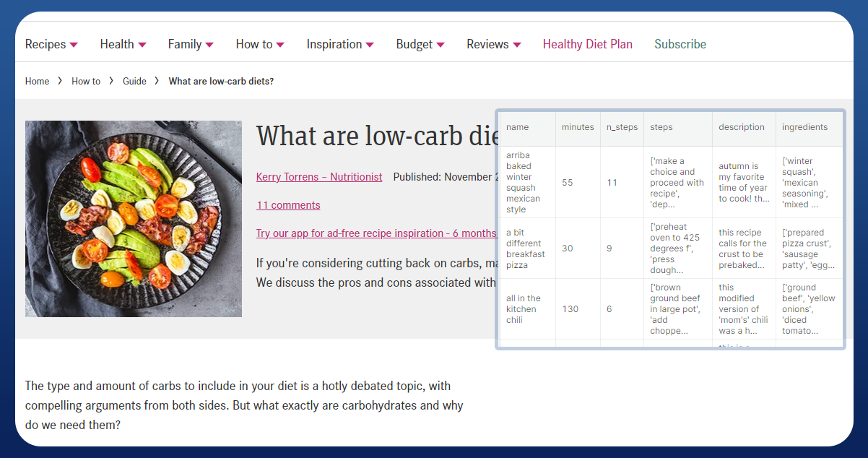This screenshot has height=458, width=868.
Task: Navigate to Home breadcrumb
Action: click(37, 82)
